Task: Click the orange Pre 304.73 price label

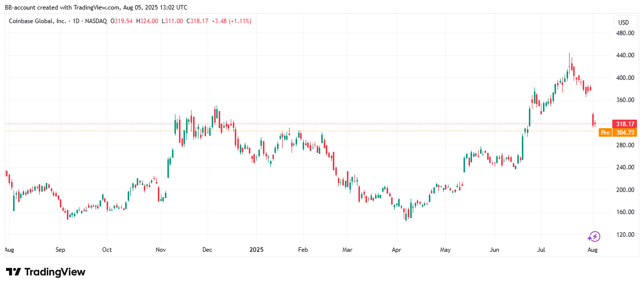Action: (618, 133)
